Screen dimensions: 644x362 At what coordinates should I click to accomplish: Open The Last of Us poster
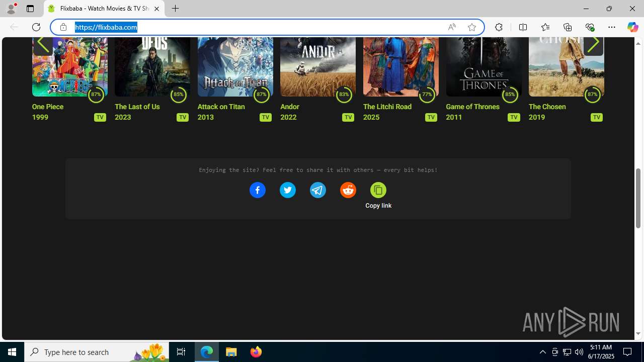[152, 66]
